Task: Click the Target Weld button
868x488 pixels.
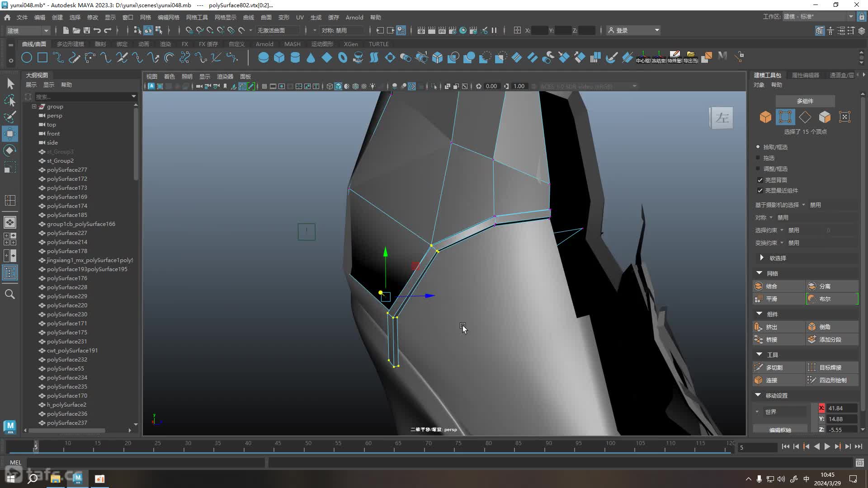Action: coord(832,367)
